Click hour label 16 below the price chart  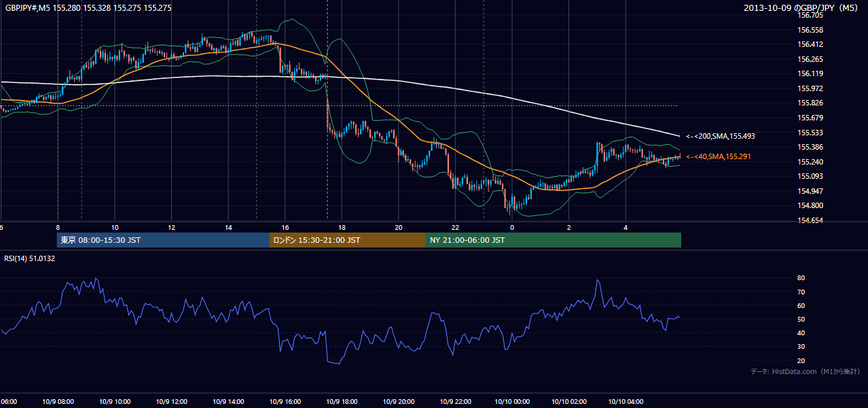(285, 228)
